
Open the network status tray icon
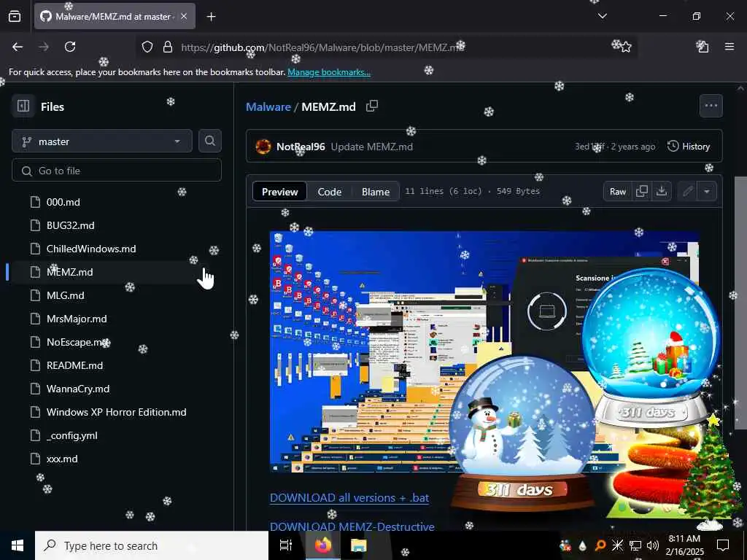635,545
